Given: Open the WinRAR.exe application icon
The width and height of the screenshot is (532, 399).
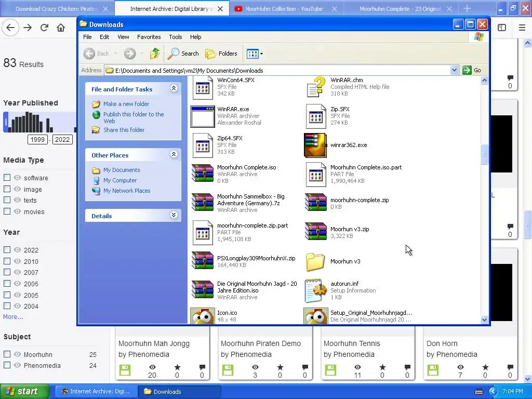Looking at the screenshot, I should (x=203, y=116).
